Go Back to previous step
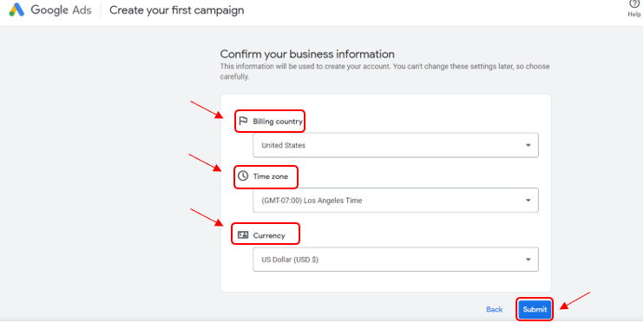Image resolution: width=644 pixels, height=323 pixels. pos(494,309)
